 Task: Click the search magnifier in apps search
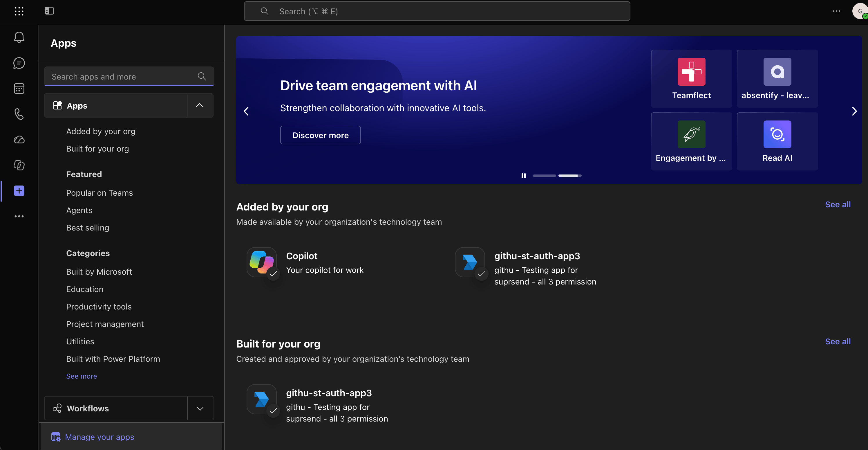point(202,77)
